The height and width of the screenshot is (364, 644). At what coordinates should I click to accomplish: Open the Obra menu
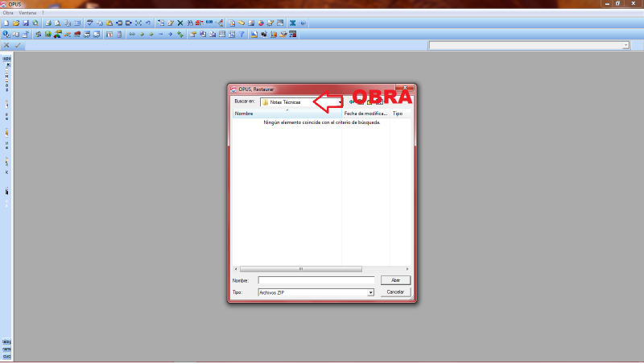(x=8, y=13)
